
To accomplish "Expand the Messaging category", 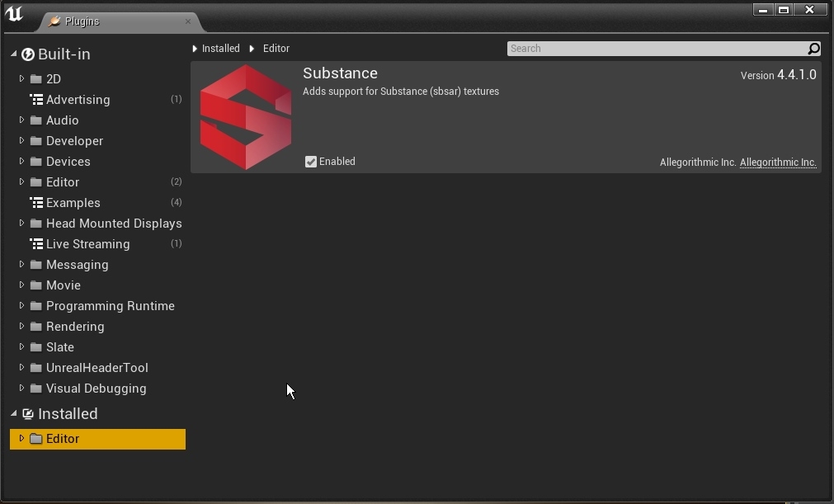I will pos(21,265).
